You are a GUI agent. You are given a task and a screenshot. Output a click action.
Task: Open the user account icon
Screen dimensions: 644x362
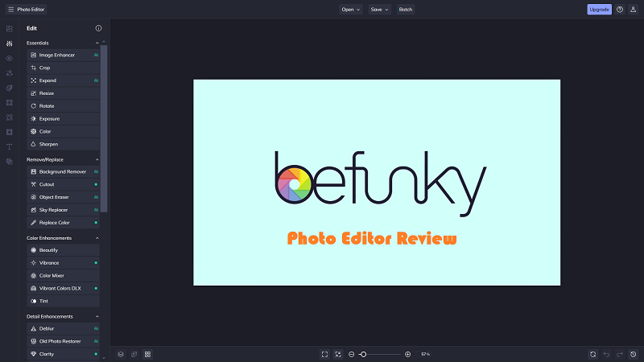633,10
